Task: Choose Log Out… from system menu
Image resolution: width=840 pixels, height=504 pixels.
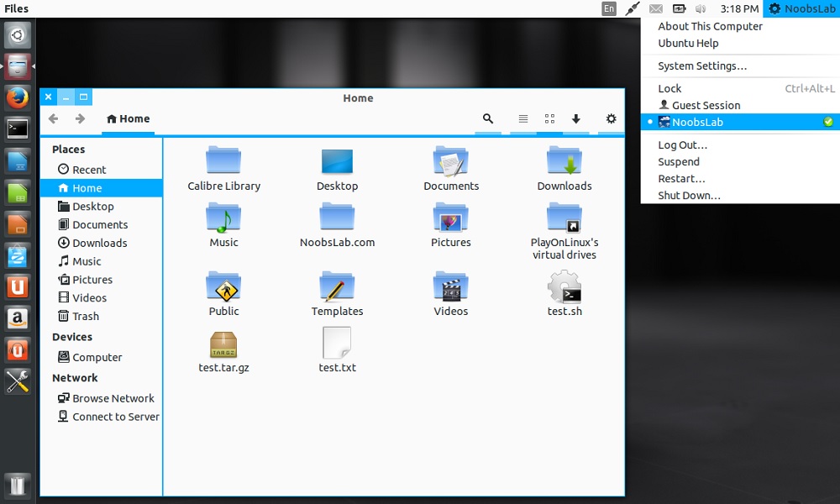Action: [740, 145]
